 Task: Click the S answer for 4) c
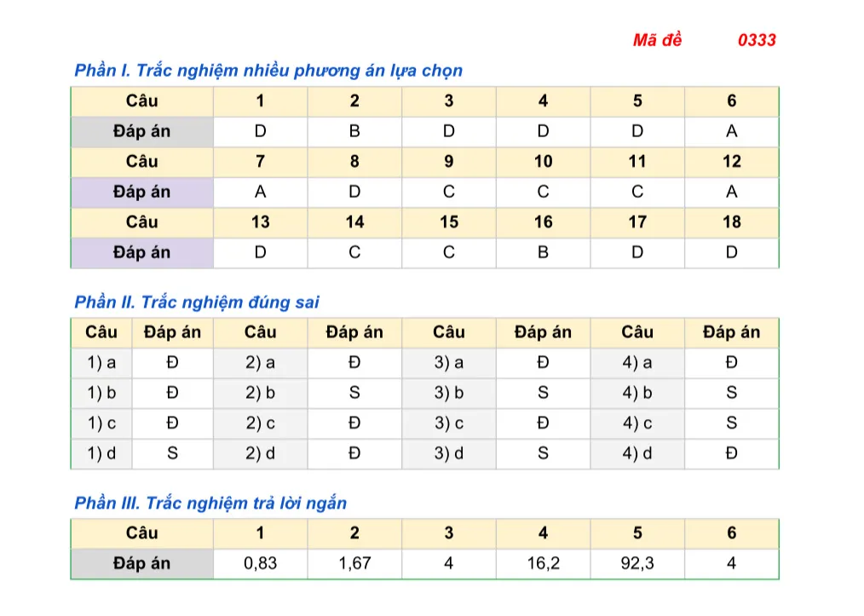pos(731,423)
